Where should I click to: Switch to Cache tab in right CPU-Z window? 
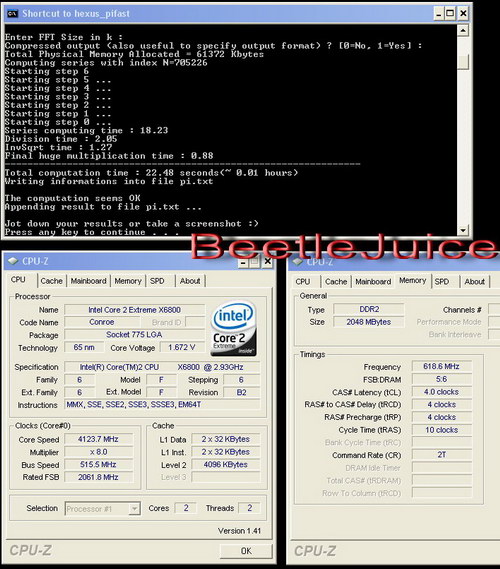pos(336,282)
